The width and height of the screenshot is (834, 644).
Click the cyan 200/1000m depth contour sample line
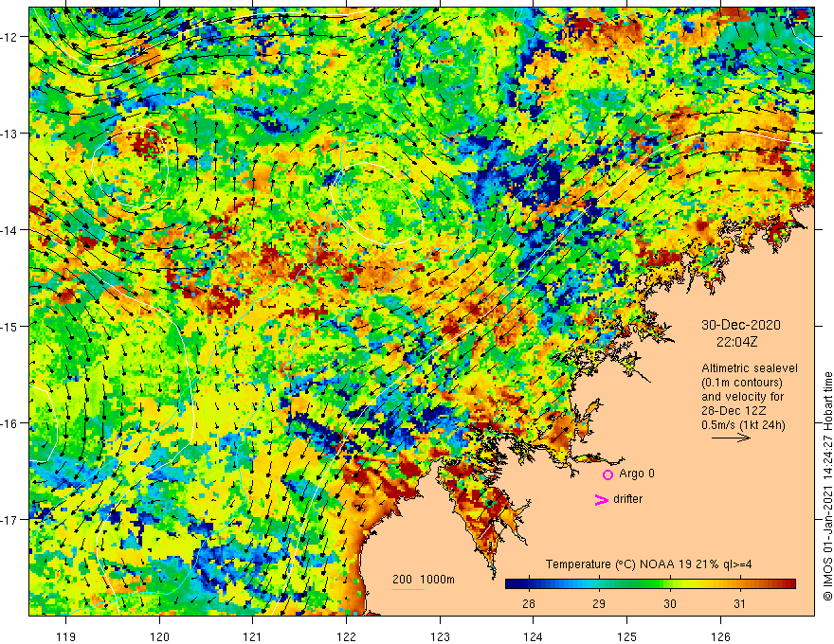(408, 589)
